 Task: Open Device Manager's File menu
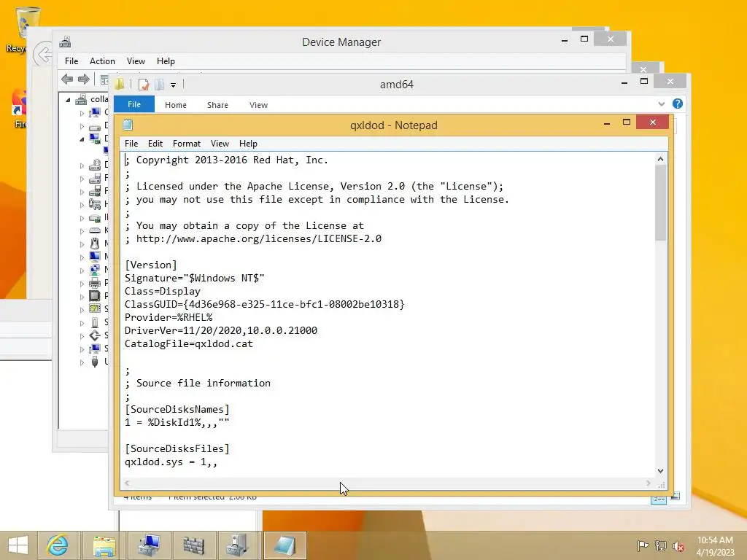(71, 61)
